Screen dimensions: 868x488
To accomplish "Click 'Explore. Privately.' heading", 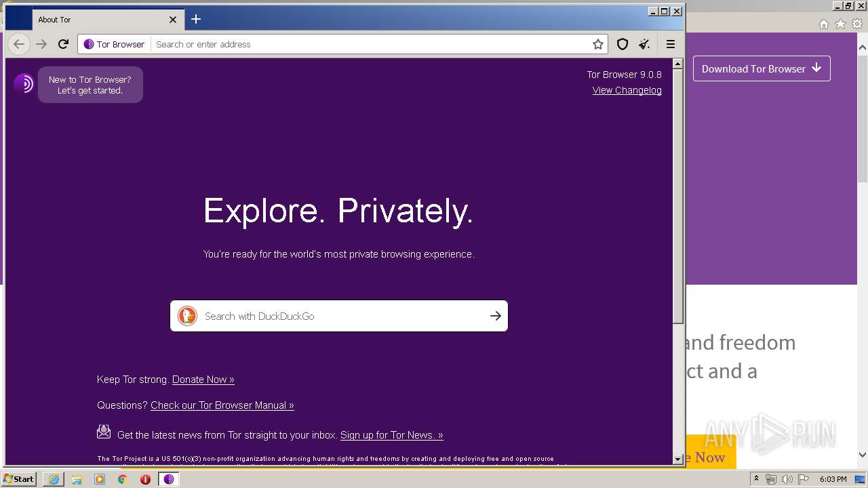I will coord(338,211).
